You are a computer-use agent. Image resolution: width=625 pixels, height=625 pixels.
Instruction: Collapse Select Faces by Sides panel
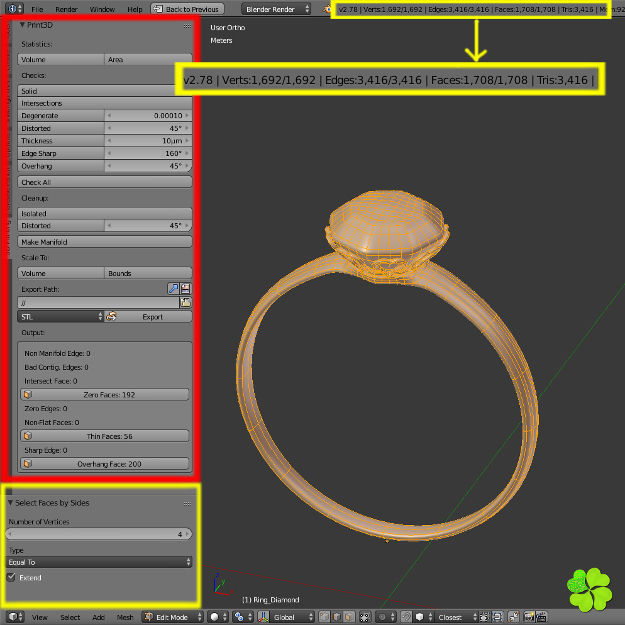pyautogui.click(x=10, y=503)
